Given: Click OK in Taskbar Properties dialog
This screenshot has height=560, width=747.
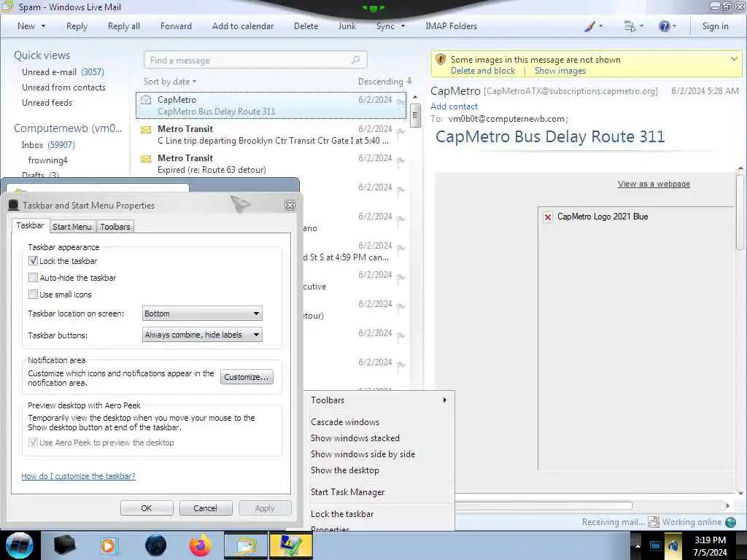Looking at the screenshot, I should pyautogui.click(x=146, y=508).
